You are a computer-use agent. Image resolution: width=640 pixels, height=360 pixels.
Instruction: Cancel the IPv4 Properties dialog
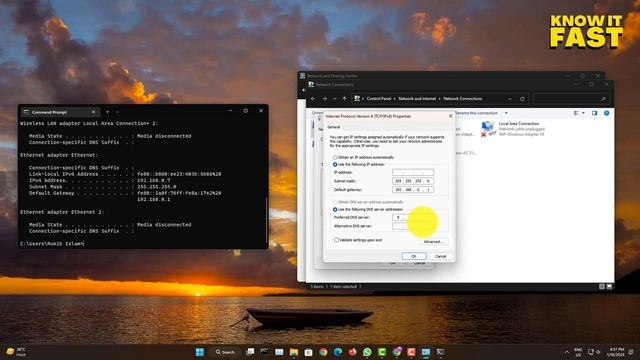point(441,256)
